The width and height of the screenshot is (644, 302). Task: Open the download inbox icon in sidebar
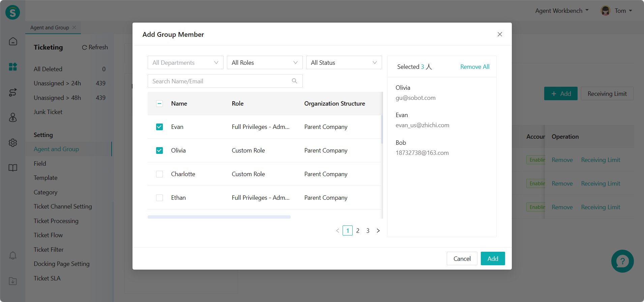(13, 281)
